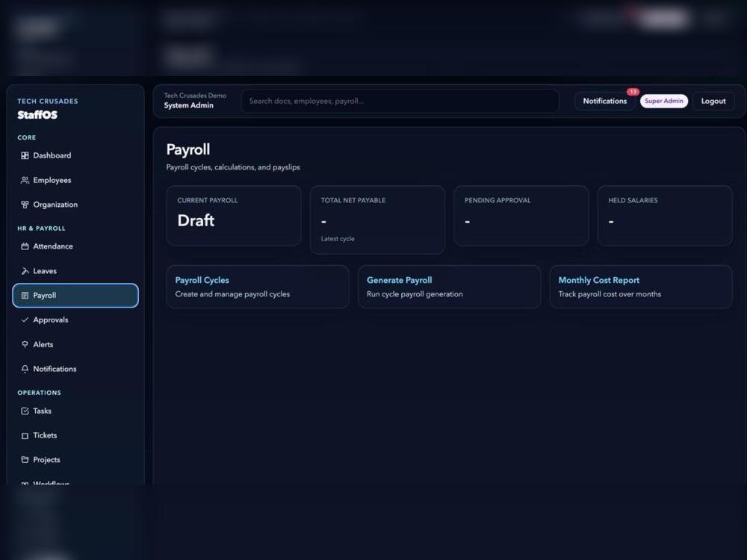747x560 pixels.
Task: Click the 'Tech Crusades Demo' label
Action: click(x=195, y=96)
